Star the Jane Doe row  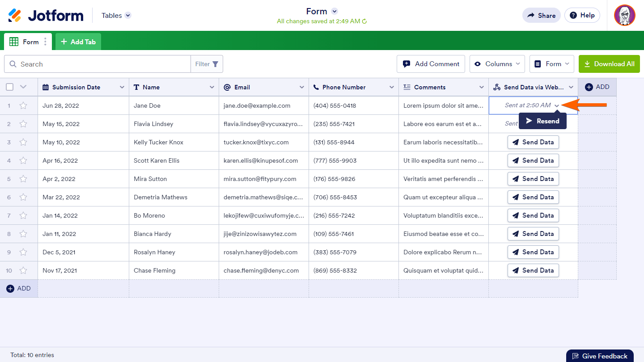pyautogui.click(x=23, y=105)
